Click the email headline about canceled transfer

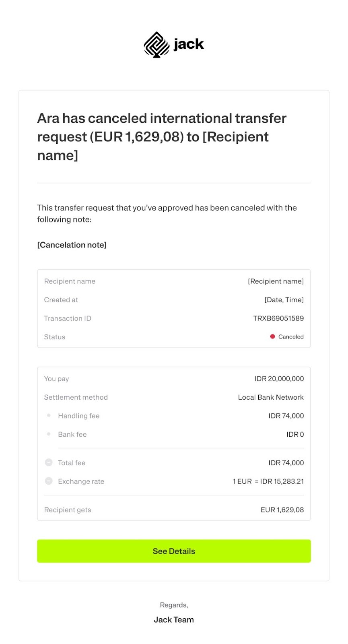(x=162, y=136)
